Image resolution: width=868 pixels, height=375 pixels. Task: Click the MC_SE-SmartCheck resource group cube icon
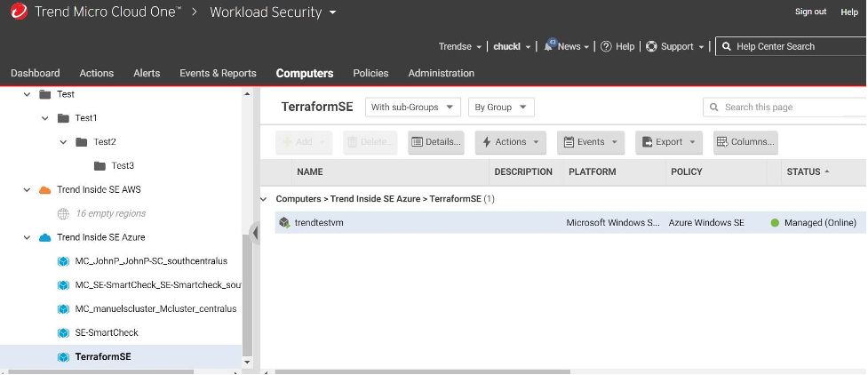tap(64, 285)
